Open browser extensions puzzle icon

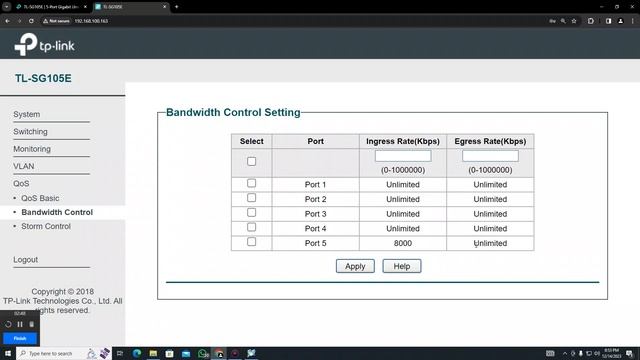point(591,21)
